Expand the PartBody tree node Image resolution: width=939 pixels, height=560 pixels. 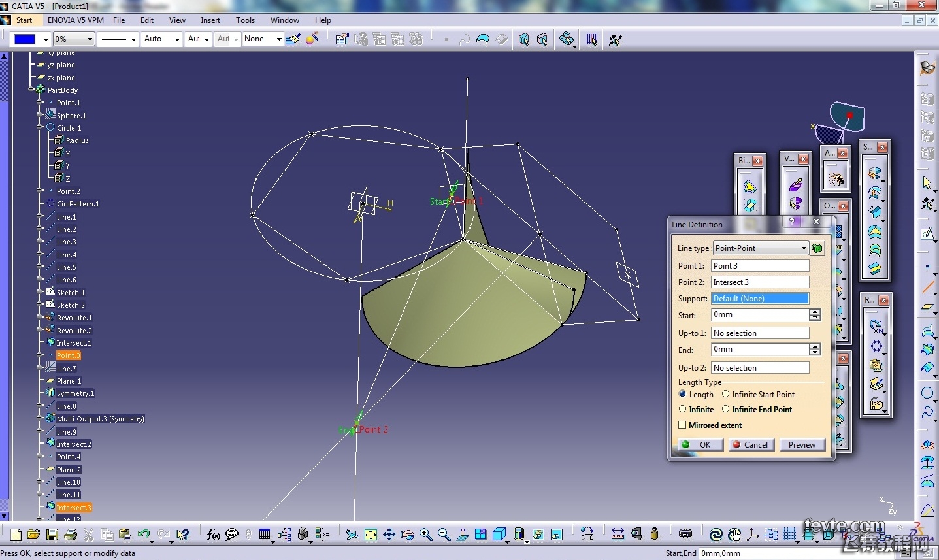[x=31, y=90]
